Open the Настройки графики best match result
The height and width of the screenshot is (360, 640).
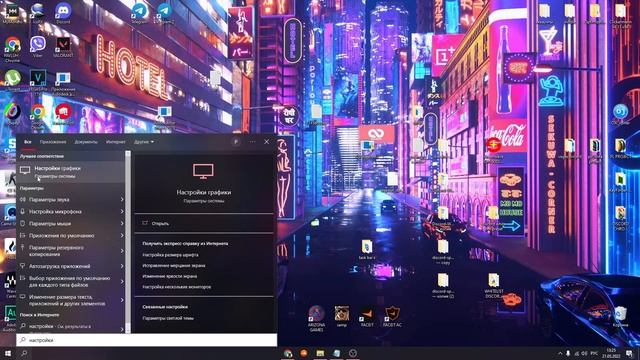(70, 172)
